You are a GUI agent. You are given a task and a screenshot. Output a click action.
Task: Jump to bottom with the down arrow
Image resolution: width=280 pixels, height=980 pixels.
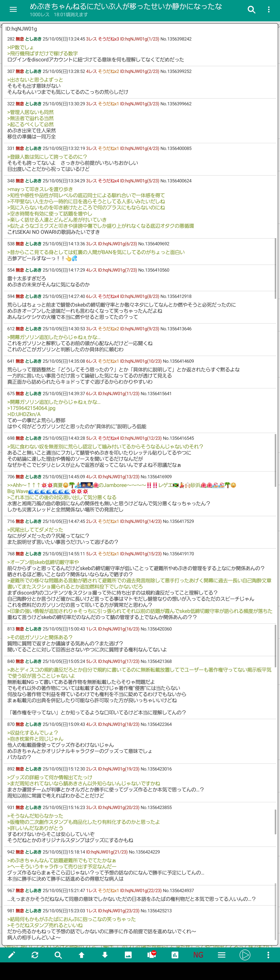(x=105, y=955)
